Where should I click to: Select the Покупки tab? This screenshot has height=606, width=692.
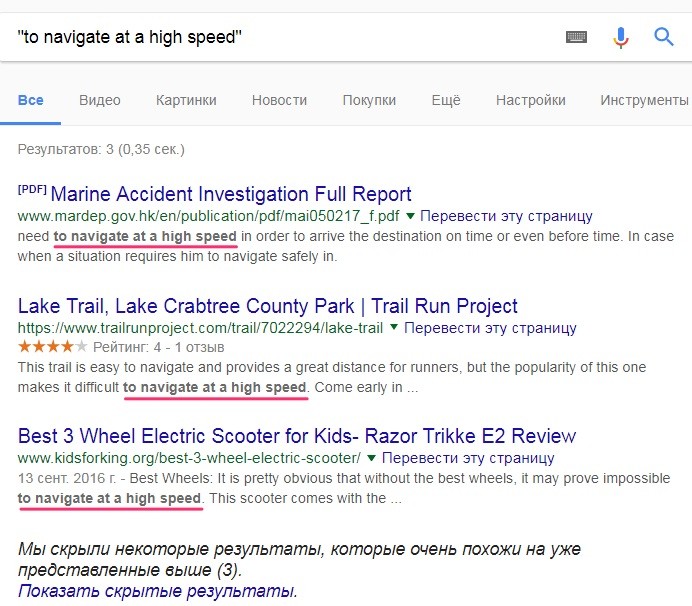[369, 100]
